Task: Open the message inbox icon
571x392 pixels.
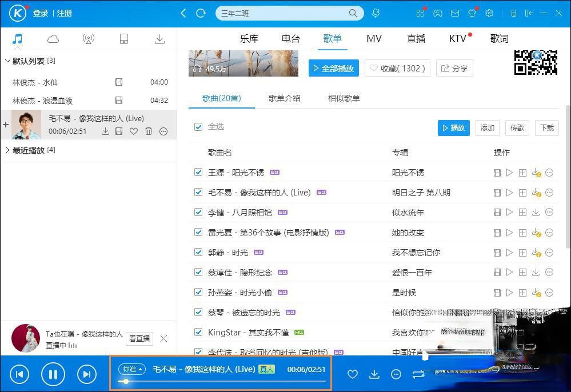Action: point(454,13)
